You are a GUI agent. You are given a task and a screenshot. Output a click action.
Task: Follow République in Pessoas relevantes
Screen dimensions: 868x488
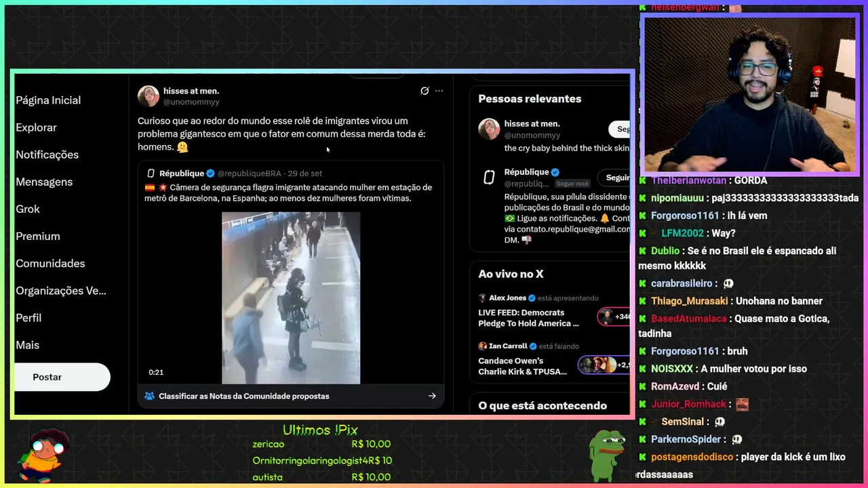click(614, 178)
